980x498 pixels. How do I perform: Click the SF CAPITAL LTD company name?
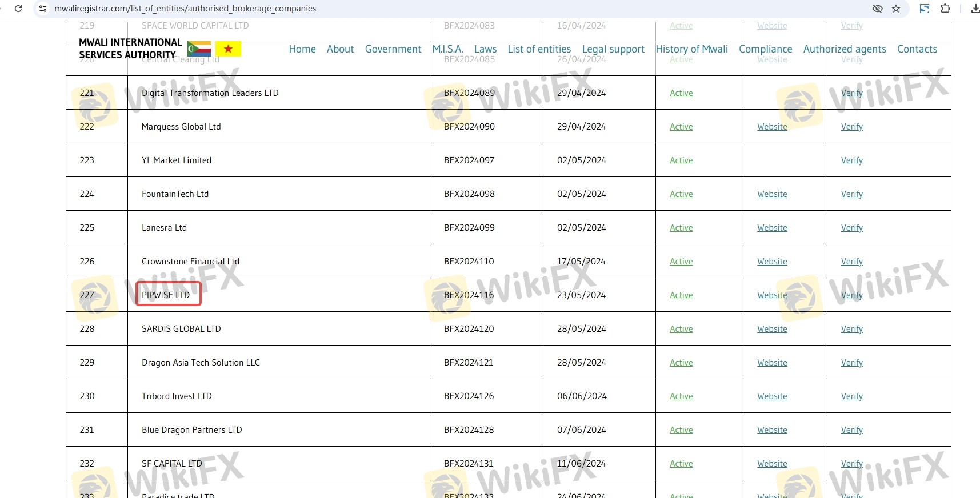click(172, 464)
